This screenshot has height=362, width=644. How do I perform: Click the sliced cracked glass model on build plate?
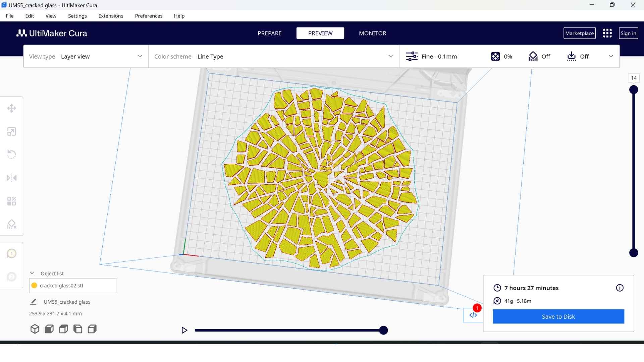[320, 178]
